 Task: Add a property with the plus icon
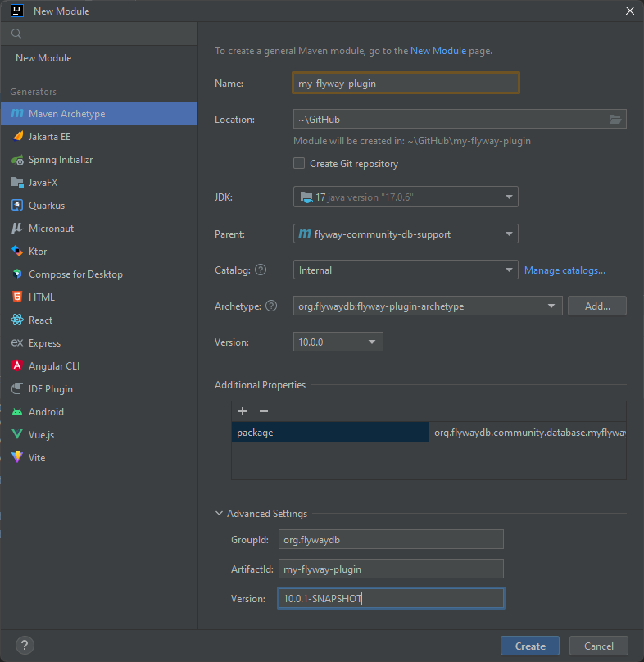tap(243, 410)
